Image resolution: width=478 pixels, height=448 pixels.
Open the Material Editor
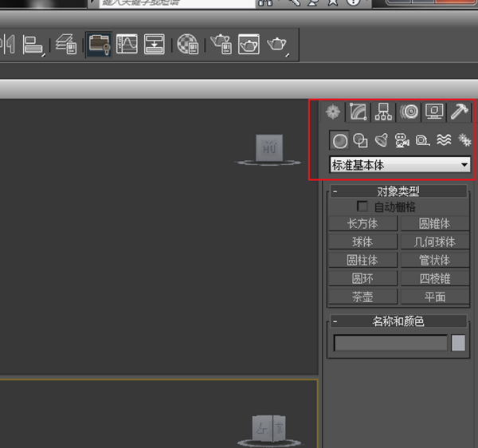188,44
